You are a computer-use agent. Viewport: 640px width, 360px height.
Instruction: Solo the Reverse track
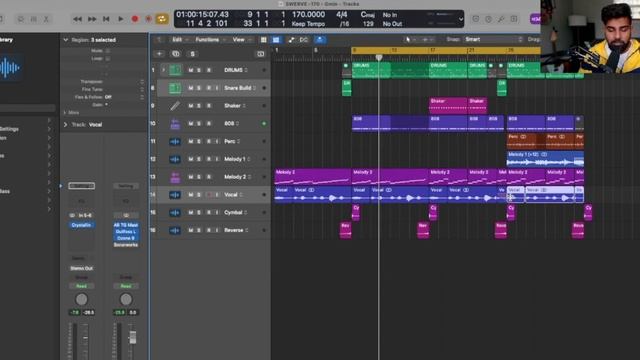pos(199,230)
